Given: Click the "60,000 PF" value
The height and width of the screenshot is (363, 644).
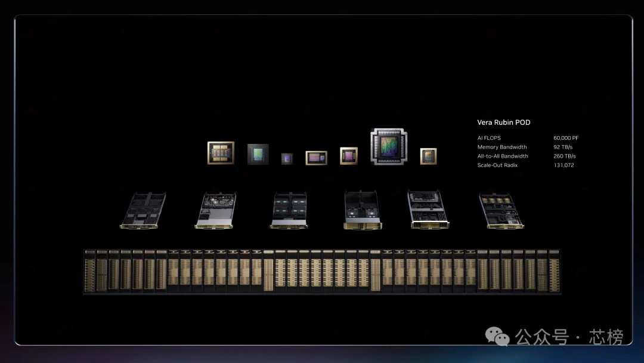Looking at the screenshot, I should (565, 138).
